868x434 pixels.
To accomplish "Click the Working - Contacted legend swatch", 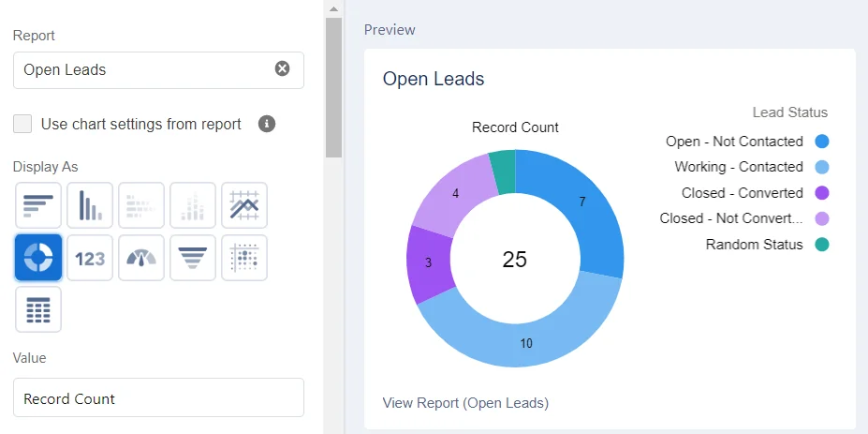I will [822, 167].
